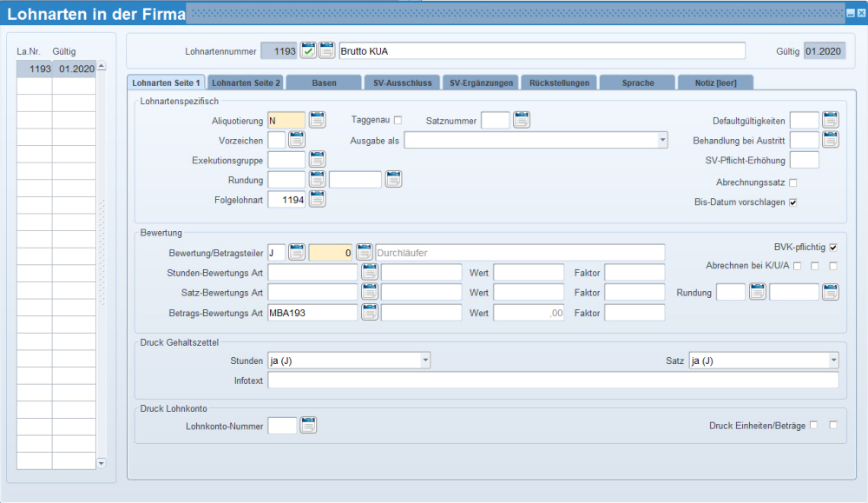Image resolution: width=868 pixels, height=503 pixels.
Task: Click lookup icon for Betrags-Bewertungs Art
Action: 369,312
